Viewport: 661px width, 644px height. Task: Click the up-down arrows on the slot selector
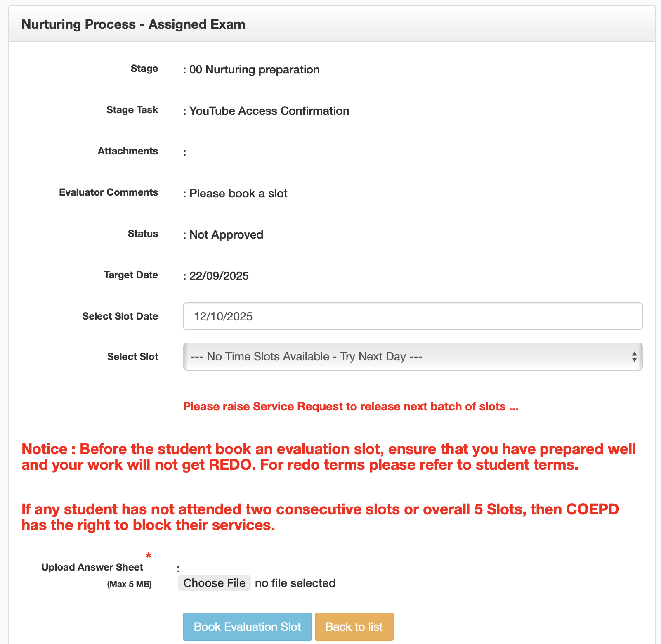point(634,357)
